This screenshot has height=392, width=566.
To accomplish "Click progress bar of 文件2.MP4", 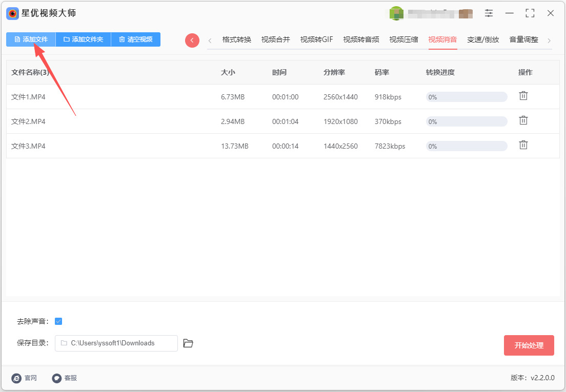I will coord(467,121).
